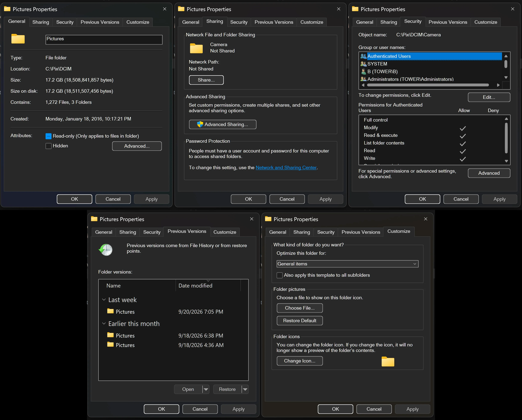Viewport: 522px width, 420px height.
Task: Click the B (TOWER\B) user icon
Action: [x=363, y=72]
